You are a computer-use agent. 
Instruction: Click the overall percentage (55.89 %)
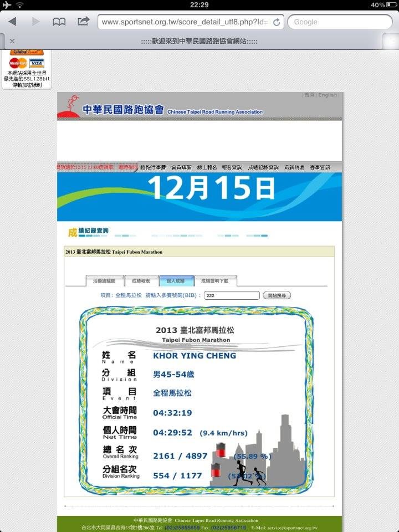coord(253,456)
